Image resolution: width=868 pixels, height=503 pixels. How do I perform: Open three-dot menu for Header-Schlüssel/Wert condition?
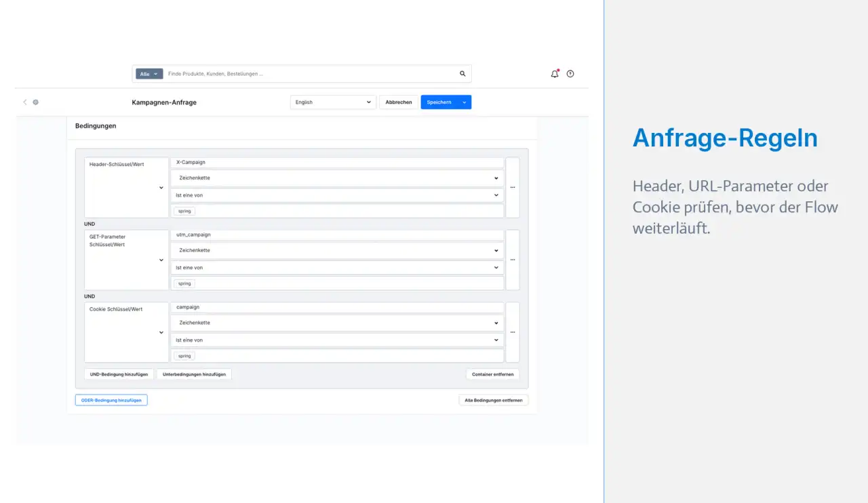513,188
